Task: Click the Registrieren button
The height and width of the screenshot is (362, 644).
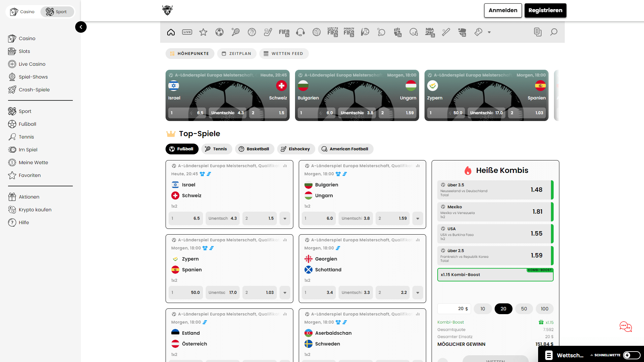Action: [545, 10]
